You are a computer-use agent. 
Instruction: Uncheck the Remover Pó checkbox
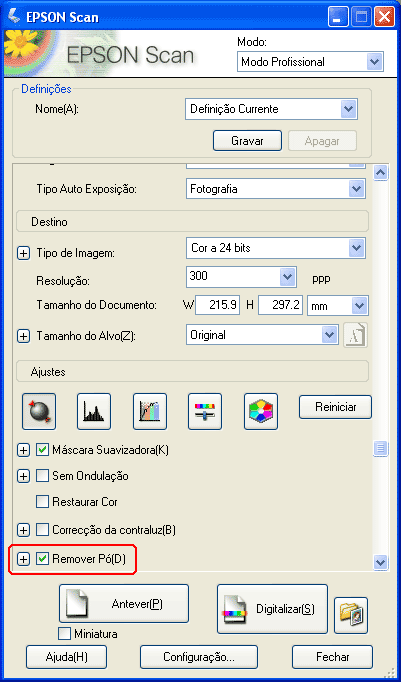coord(43,558)
